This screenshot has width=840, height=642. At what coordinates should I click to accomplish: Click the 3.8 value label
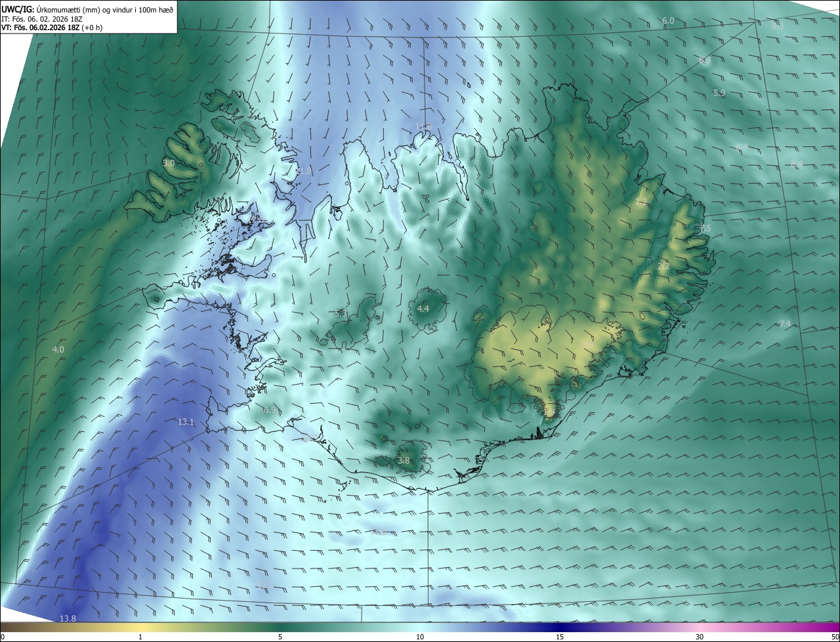[x=404, y=461]
